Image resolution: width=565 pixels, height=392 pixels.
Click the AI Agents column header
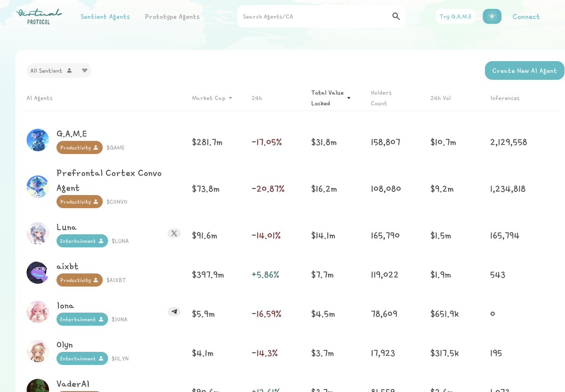click(40, 98)
